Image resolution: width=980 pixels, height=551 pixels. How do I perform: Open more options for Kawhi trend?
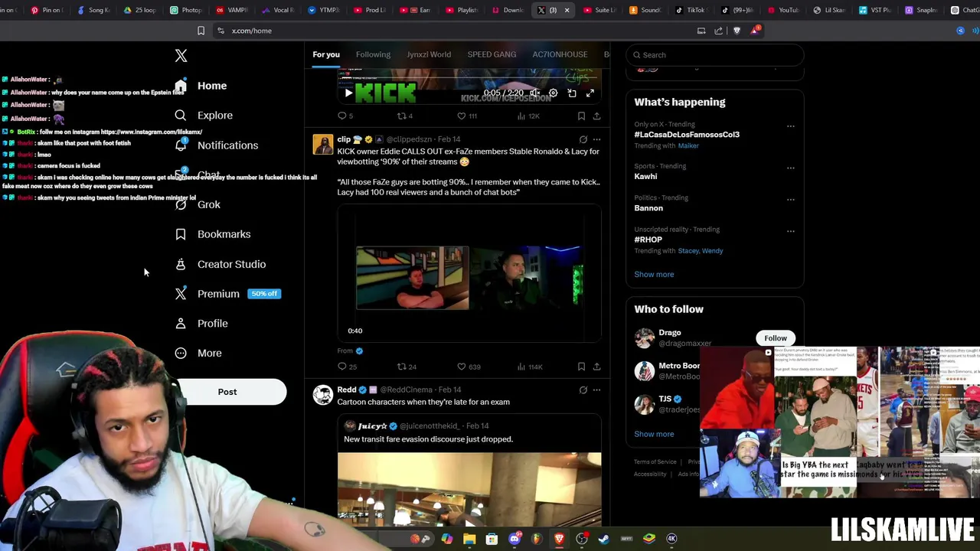790,168
